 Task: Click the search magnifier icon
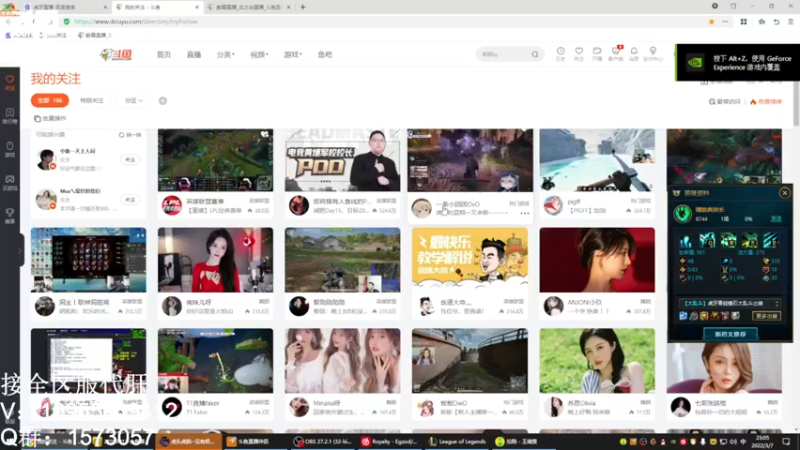(535, 54)
